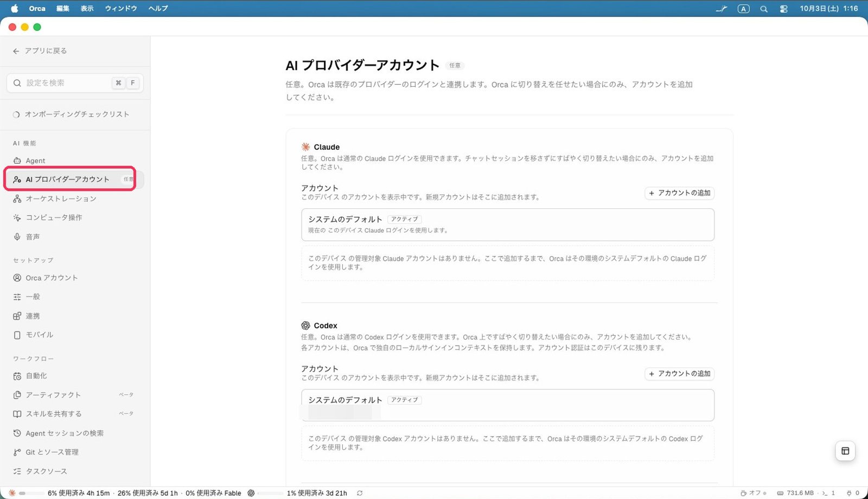Click the 0% 使用済み Fable status text
This screenshot has width=868, height=499.
pos(213,493)
